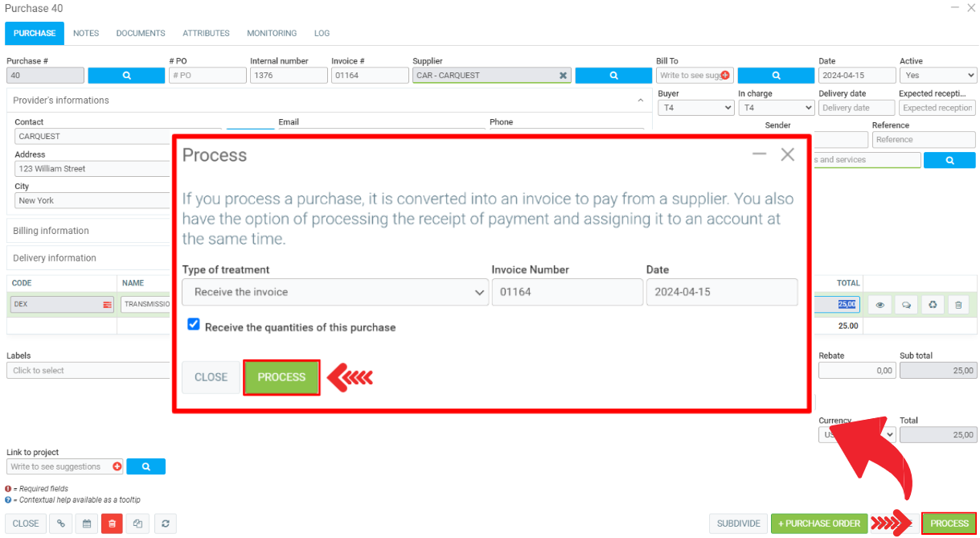The width and height of the screenshot is (980, 538).
Task: Clear the CAR - CARQUEST supplier selection
Action: point(563,76)
